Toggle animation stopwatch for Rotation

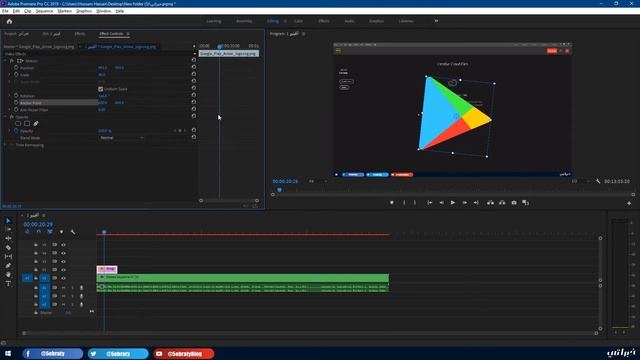click(16, 96)
